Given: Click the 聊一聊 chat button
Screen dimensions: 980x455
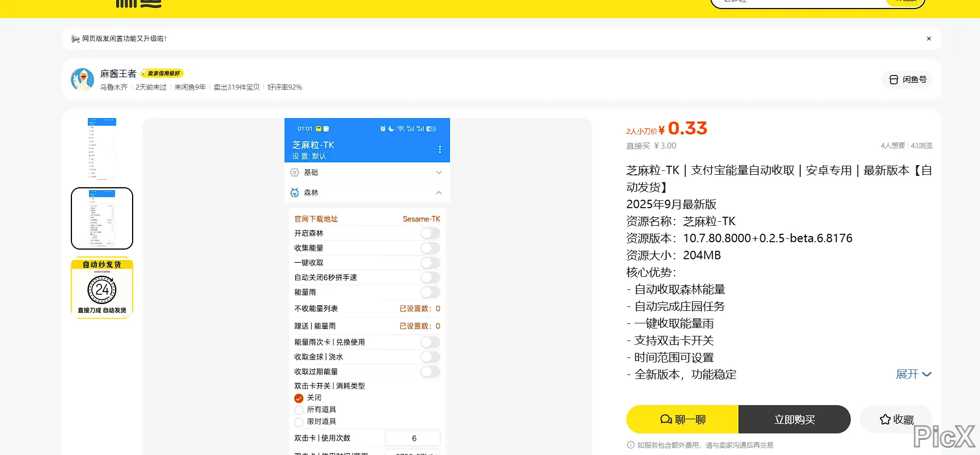Looking at the screenshot, I should click(682, 419).
